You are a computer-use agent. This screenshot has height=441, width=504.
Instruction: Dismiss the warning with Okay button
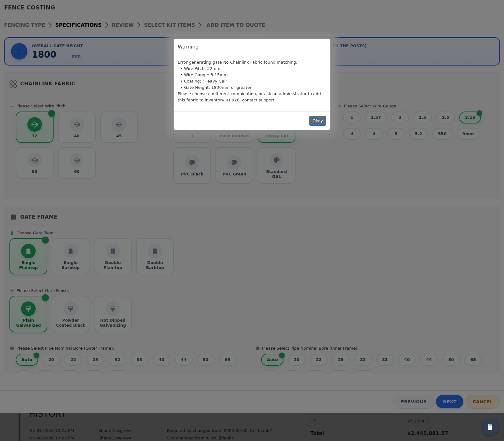coord(318,121)
